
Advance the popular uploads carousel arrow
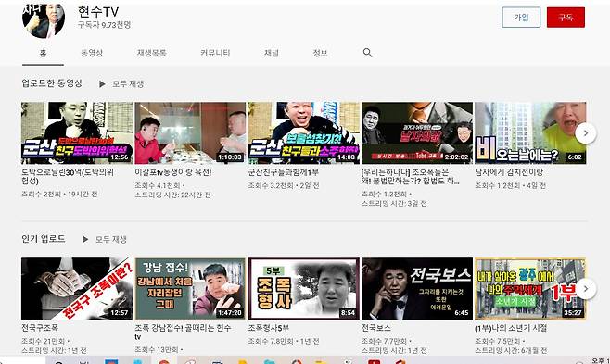586,289
